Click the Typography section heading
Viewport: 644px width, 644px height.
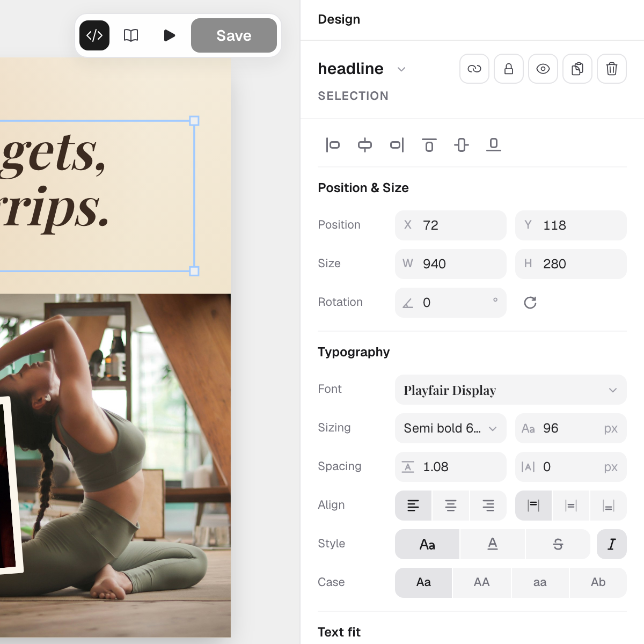[x=354, y=352]
